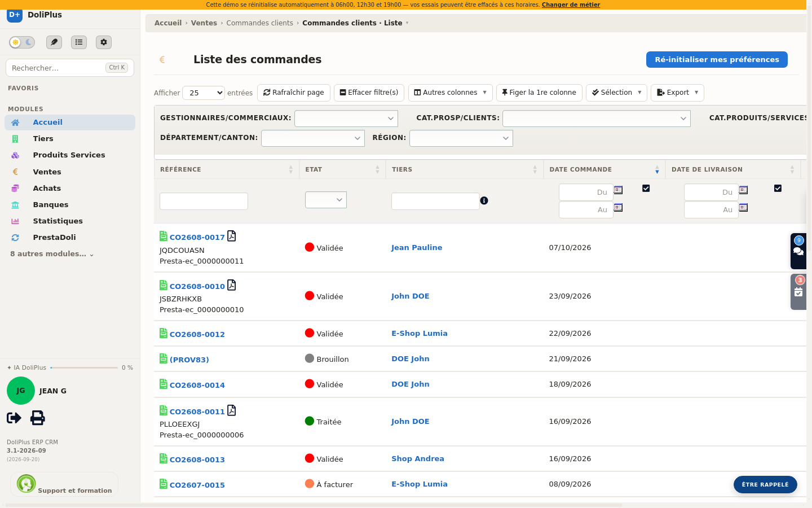Click the IA DoliPlus progress bar

click(x=84, y=367)
